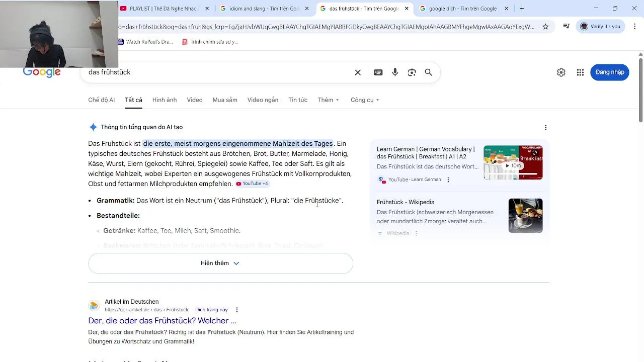Search by image with the Lens icon
The image size is (644, 362).
pos(412,72)
